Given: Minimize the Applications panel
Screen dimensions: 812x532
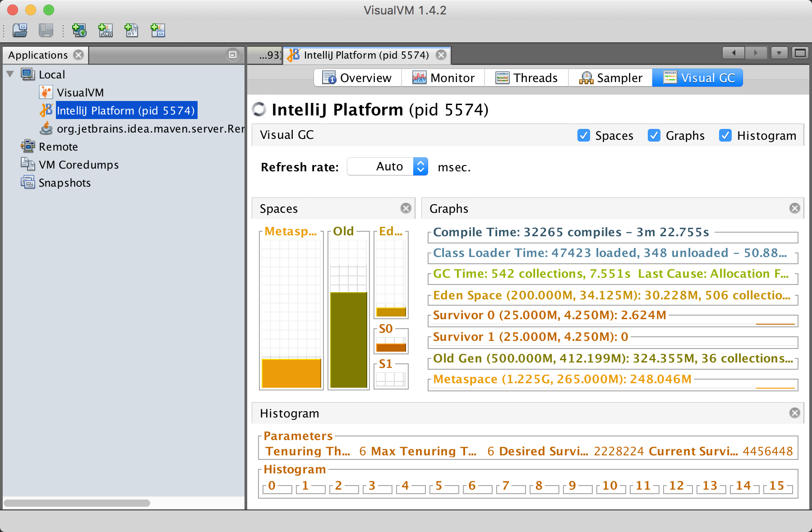Looking at the screenshot, I should pos(233,55).
